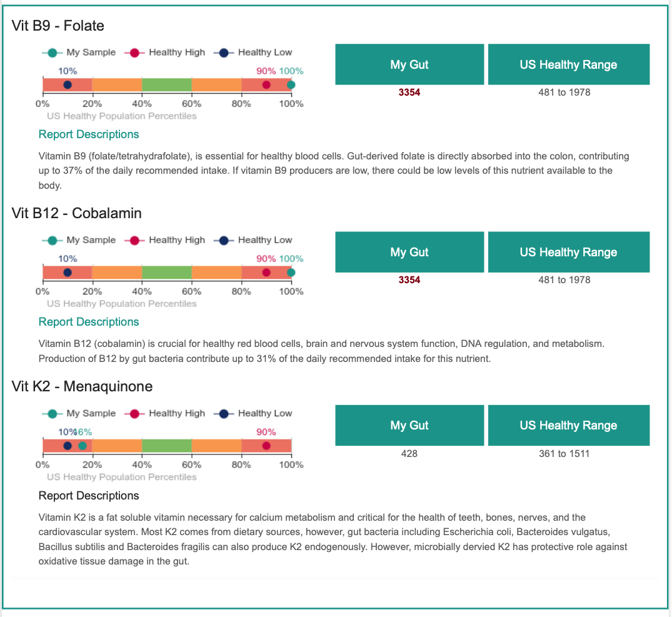This screenshot has width=672, height=617.
Task: Toggle My Sample legend in Folate chart
Action: [x=79, y=53]
